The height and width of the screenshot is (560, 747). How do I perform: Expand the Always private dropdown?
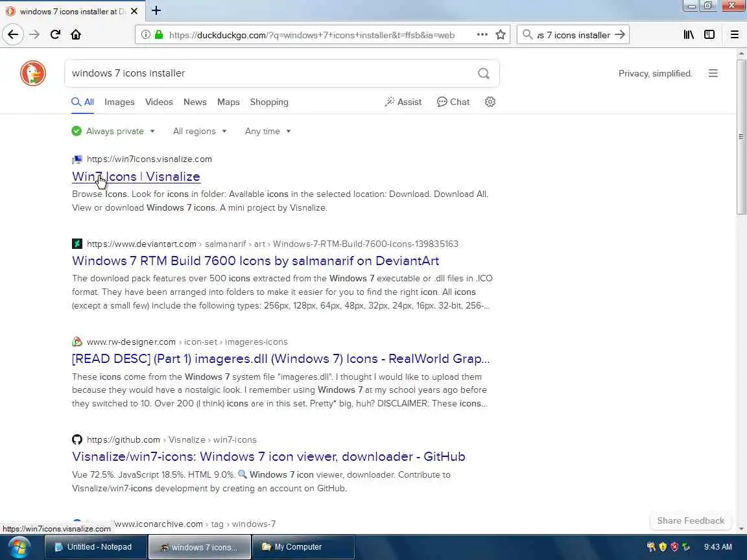113,132
